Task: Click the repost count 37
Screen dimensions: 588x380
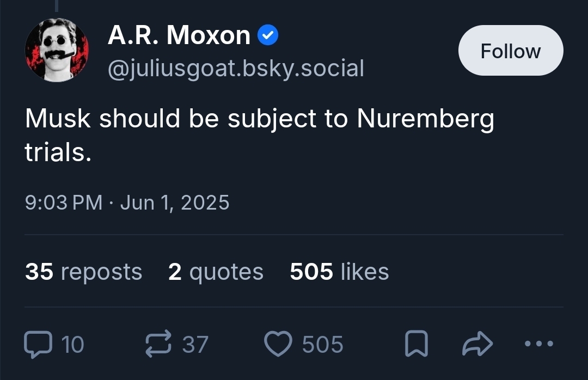Action: point(195,344)
